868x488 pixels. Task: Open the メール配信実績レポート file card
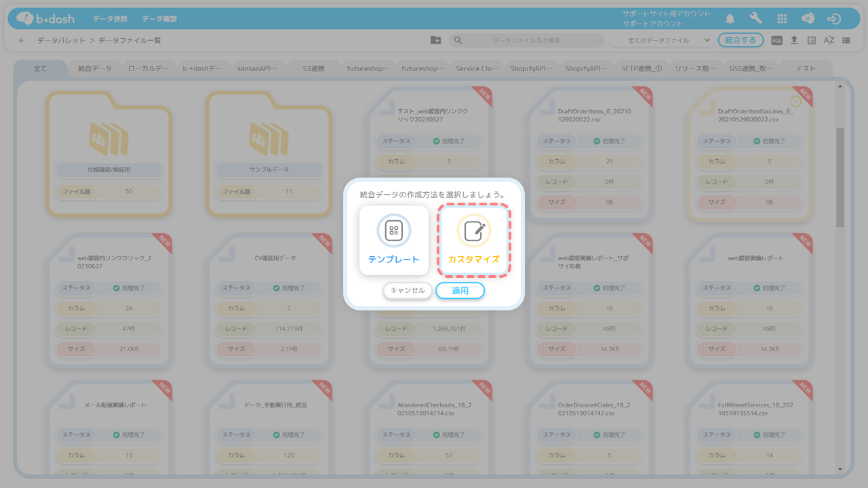click(x=108, y=427)
